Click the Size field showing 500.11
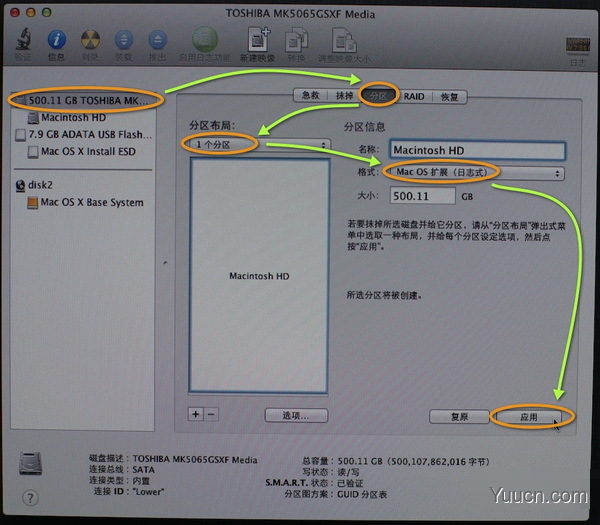The image size is (600, 525). (x=422, y=196)
